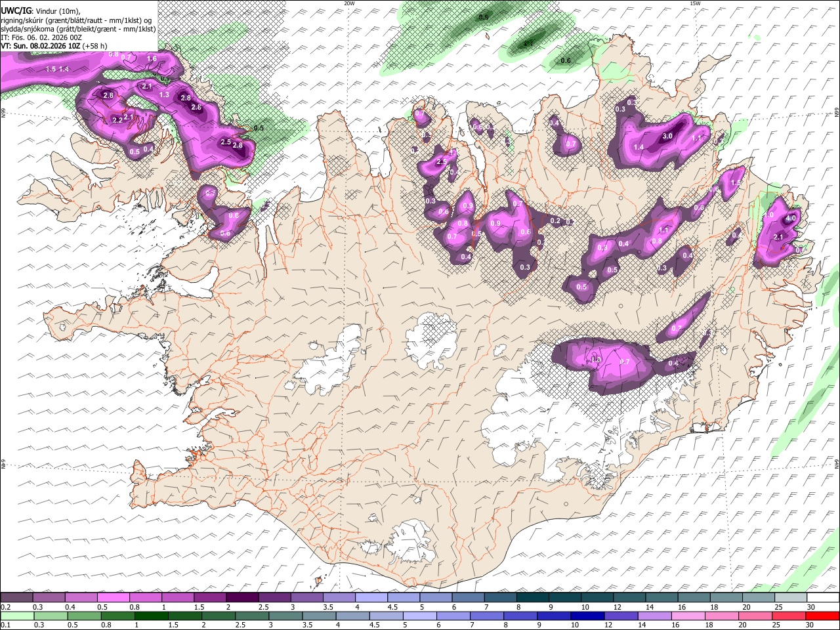Click the '0.2' label in the top legend row
Image resolution: width=840 pixels, height=630 pixels.
pyautogui.click(x=5, y=607)
